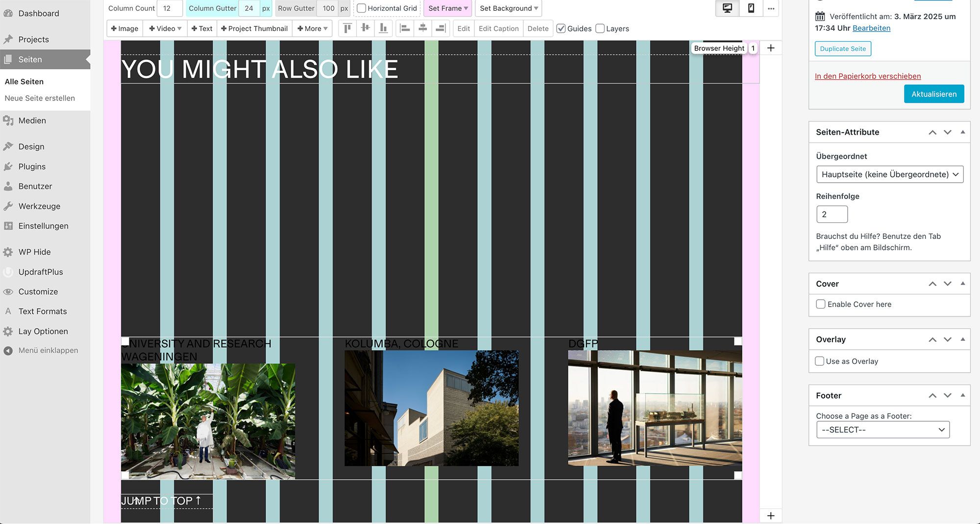Image resolution: width=980 pixels, height=524 pixels.
Task: Uncheck the Guides checkbox
Action: 562,29
